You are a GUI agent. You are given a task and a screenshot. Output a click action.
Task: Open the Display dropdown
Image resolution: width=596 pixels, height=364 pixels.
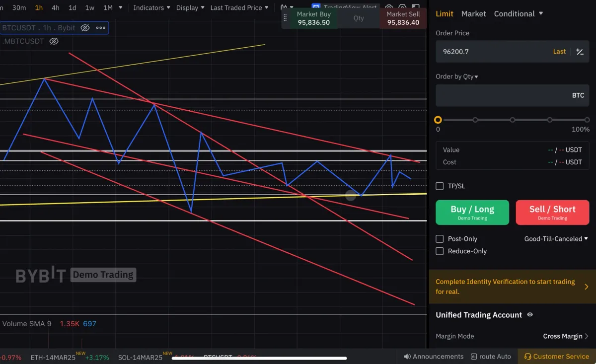point(190,7)
